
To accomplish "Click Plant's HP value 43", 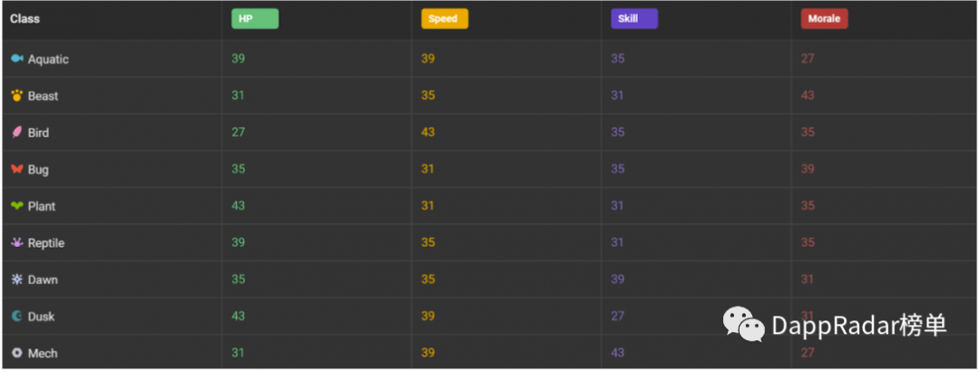I will [x=238, y=206].
